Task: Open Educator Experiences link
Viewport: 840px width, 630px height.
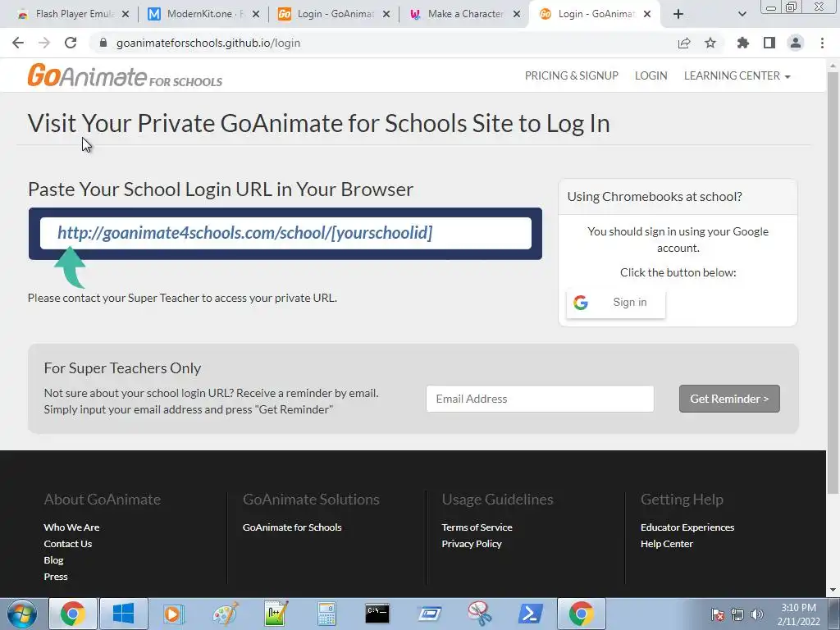Action: [687, 527]
